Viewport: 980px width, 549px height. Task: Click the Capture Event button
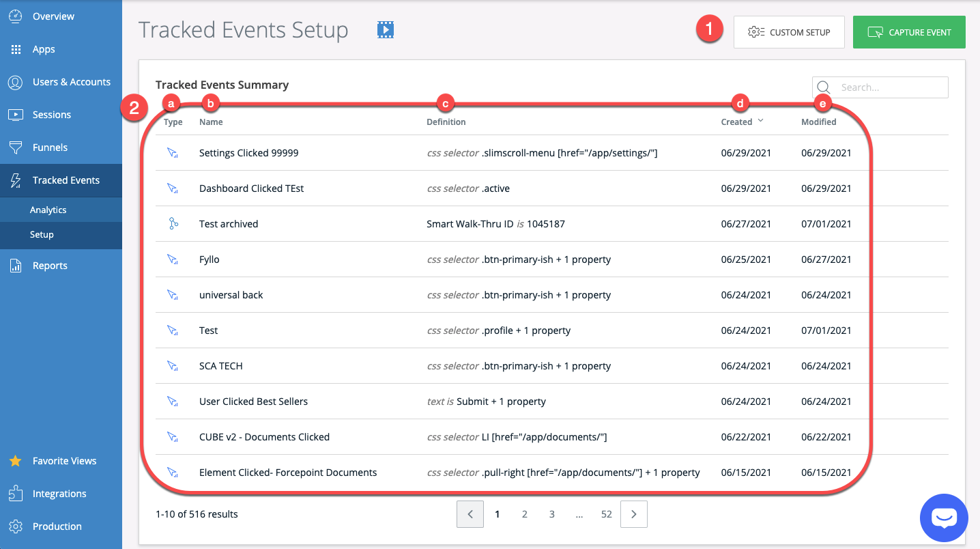click(x=909, y=32)
